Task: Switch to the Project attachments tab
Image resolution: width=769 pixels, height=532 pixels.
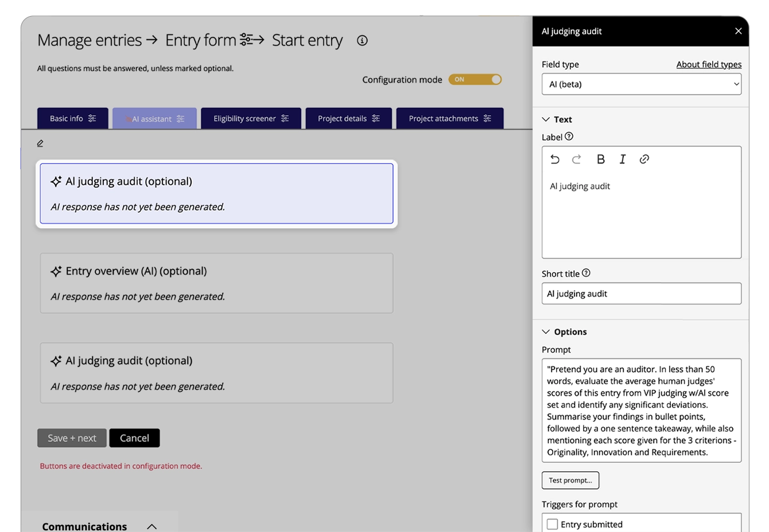Action: point(449,118)
